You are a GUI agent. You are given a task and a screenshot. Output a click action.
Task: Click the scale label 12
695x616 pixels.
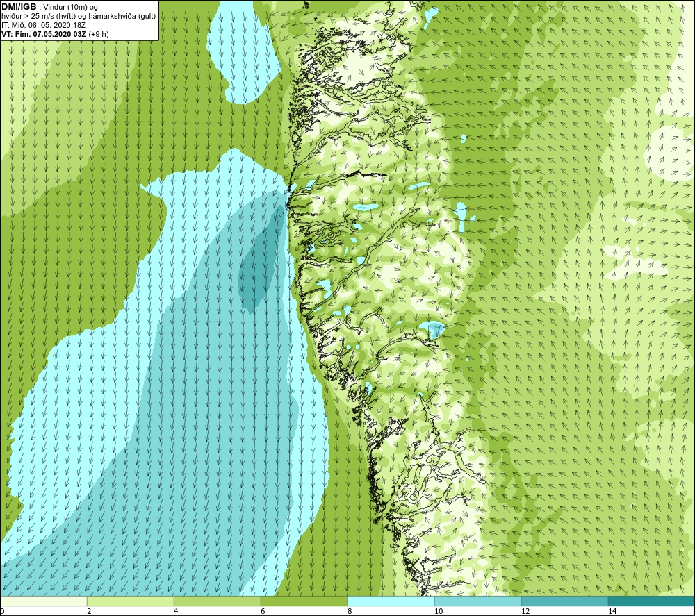[525, 611]
